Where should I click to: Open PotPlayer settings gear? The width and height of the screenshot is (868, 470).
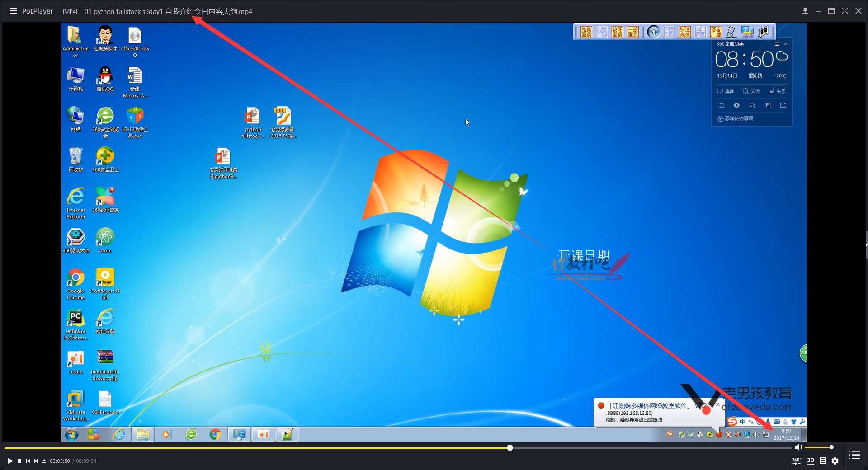[835, 461]
